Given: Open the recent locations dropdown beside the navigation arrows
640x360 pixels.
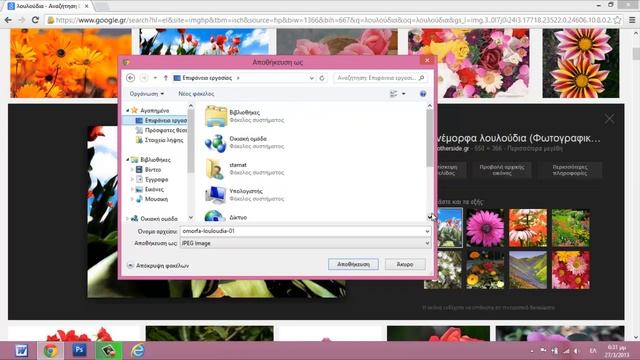Looking at the screenshot, I should [155, 78].
